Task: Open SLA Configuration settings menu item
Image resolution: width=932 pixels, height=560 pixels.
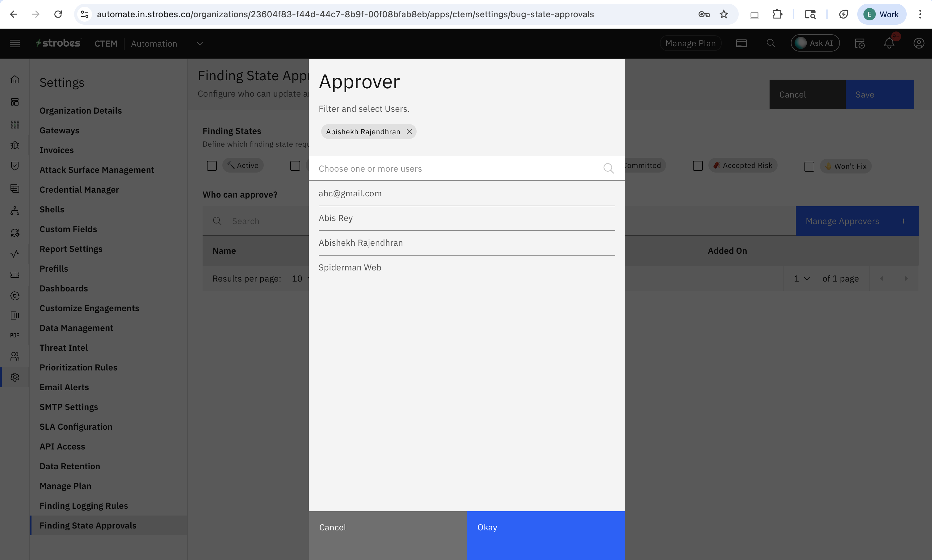Action: (x=76, y=426)
